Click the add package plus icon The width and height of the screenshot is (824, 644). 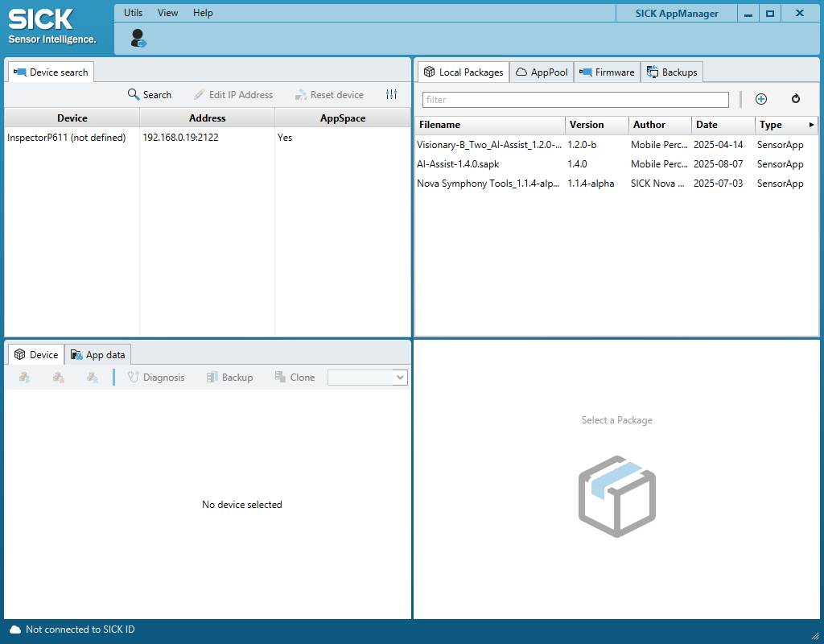[760, 99]
